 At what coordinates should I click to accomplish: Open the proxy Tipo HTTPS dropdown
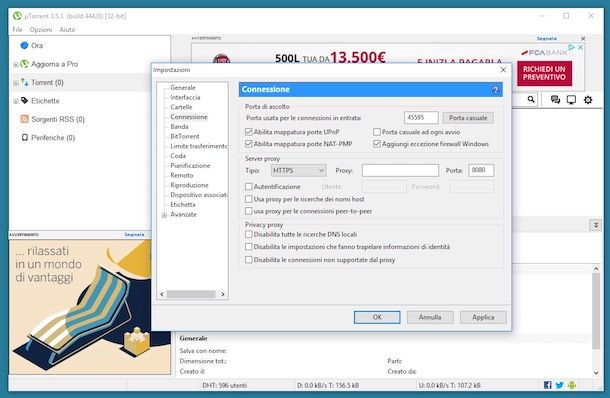pos(298,170)
